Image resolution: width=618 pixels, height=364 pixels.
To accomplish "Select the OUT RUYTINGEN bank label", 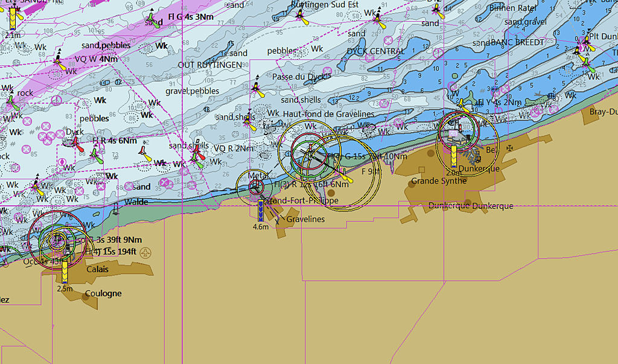I will (x=209, y=65).
